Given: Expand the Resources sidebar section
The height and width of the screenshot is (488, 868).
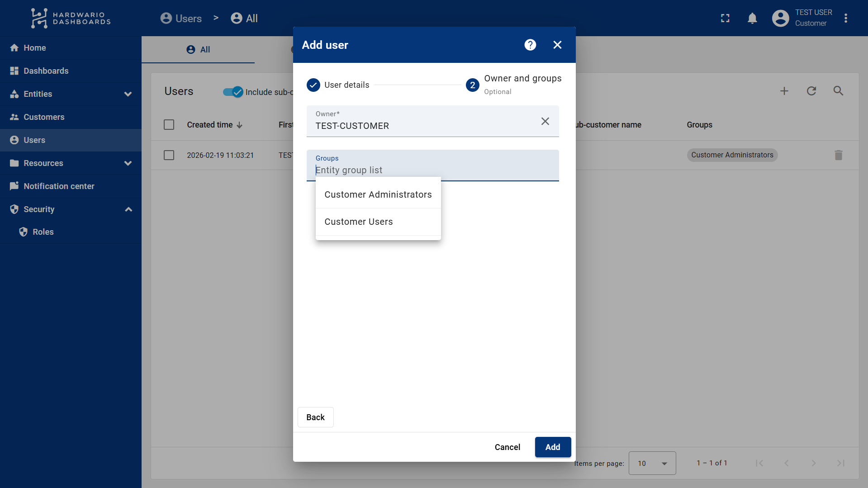Looking at the screenshot, I should [x=128, y=163].
